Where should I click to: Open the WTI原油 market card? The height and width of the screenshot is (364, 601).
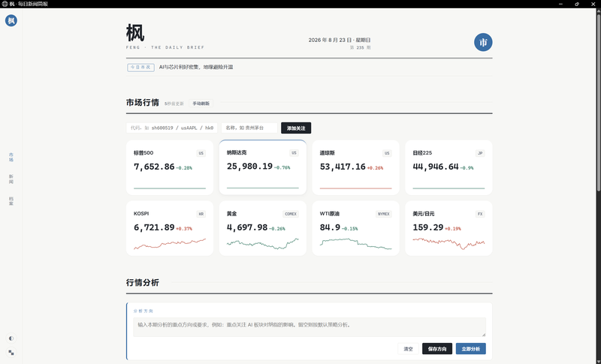pos(355,228)
